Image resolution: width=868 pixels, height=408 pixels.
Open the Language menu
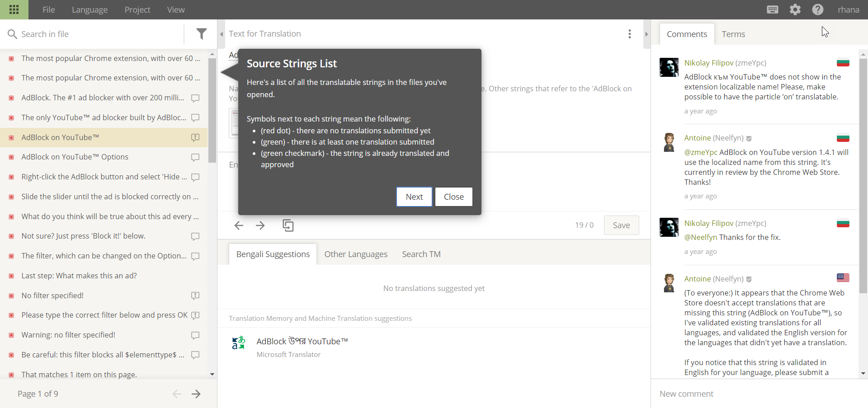[90, 9]
